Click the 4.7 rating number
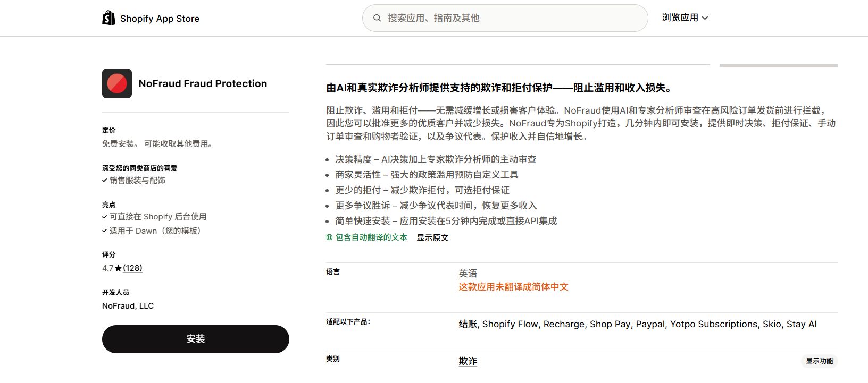 [108, 268]
